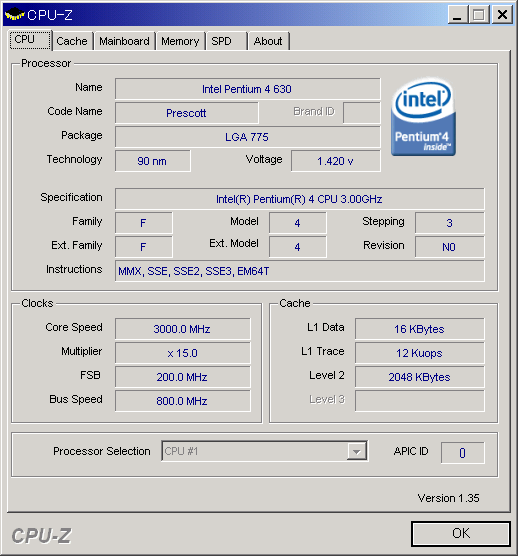The height and width of the screenshot is (556, 518).
Task: Click the 'Processor Selection' label
Action: tap(102, 451)
